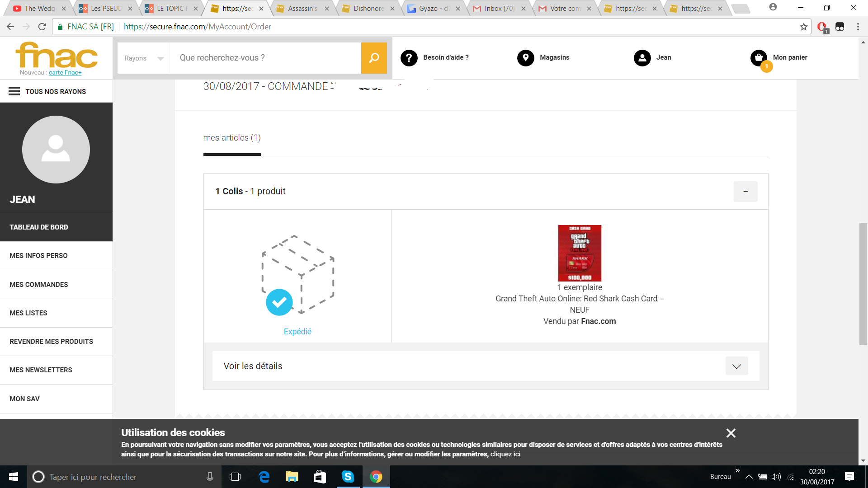Click the cliquez ici cookies link

(505, 454)
